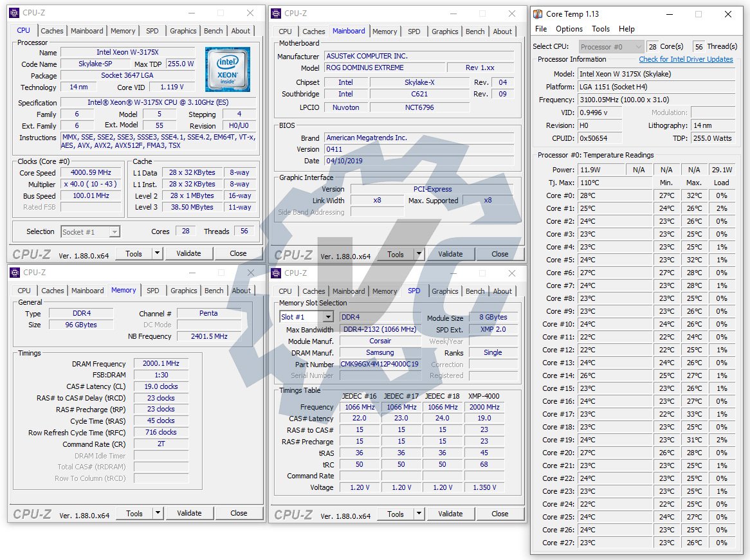Close the CPU-Z Mainboard window
750x560 pixels.
coord(512,14)
